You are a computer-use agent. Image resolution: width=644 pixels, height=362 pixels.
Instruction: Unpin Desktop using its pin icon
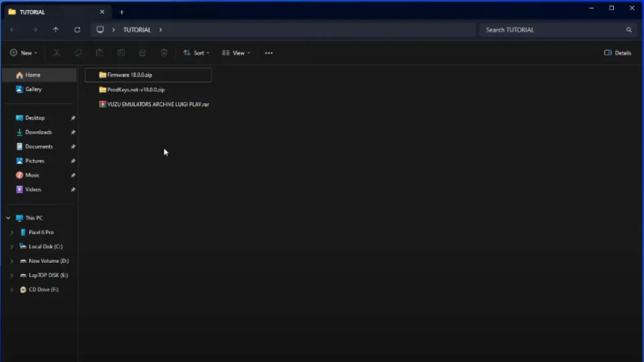click(x=72, y=118)
